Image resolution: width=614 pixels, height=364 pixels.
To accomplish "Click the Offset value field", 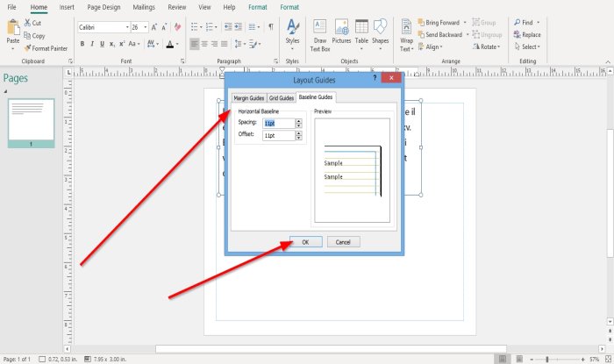I will coord(278,135).
